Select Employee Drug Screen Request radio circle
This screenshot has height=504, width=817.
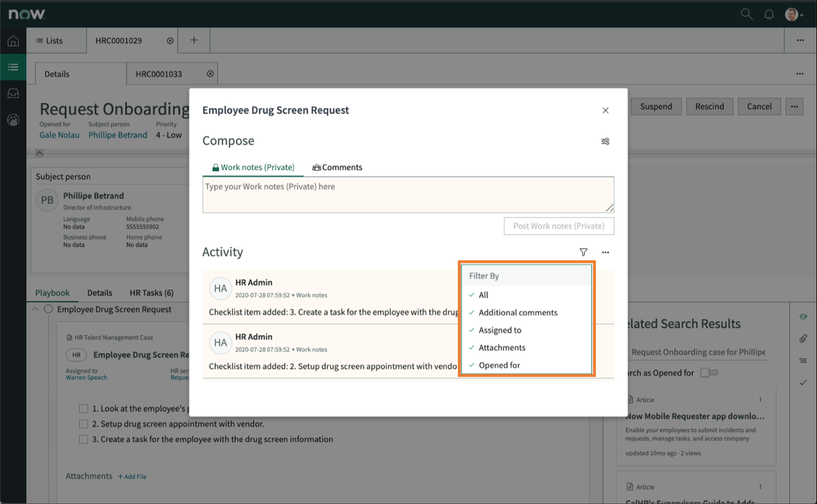tap(48, 309)
